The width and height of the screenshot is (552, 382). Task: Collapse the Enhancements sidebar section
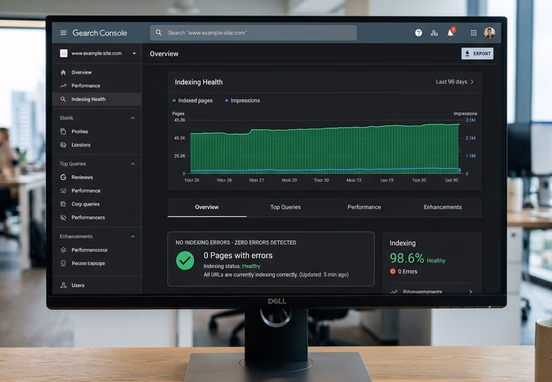[133, 236]
